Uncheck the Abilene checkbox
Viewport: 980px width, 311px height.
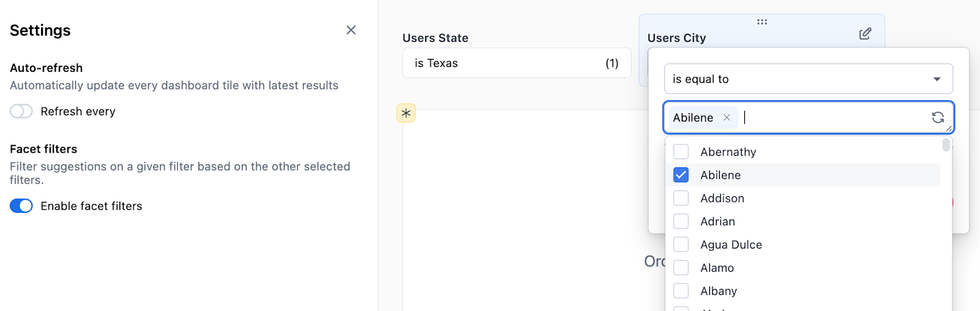click(680, 175)
